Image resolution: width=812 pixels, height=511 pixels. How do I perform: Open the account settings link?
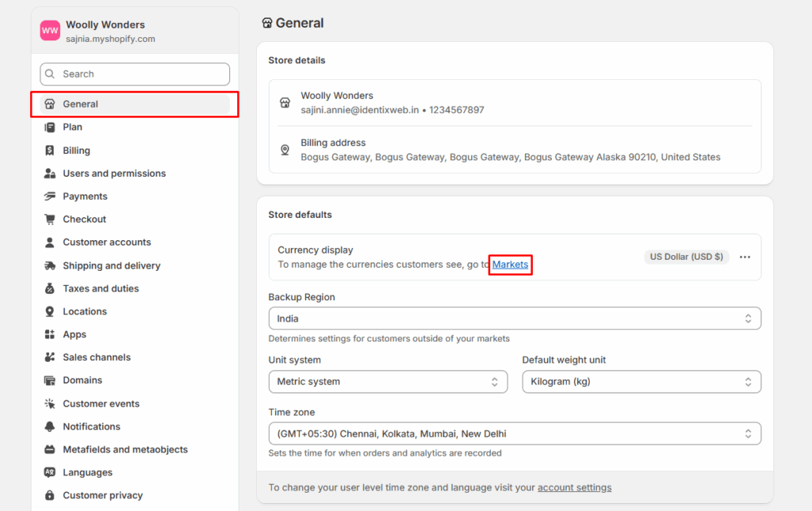[574, 488]
